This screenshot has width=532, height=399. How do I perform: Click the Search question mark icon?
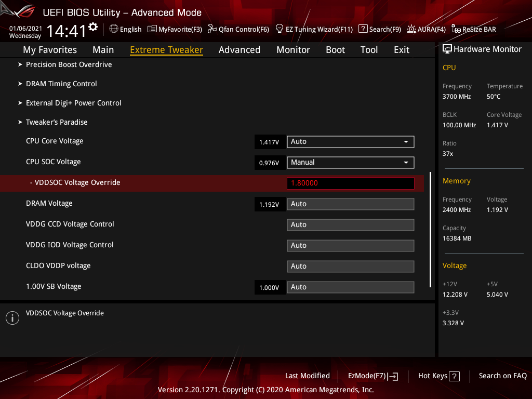point(363,29)
